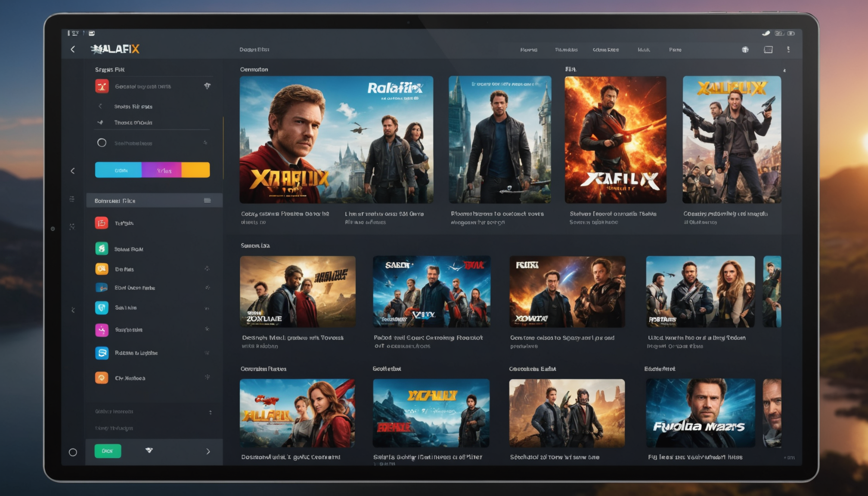
Task: Toggle the star on the blue S icon row
Action: pos(207,353)
